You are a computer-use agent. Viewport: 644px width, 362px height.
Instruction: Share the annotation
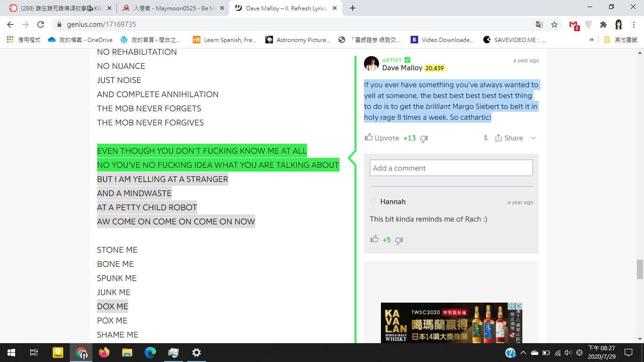coord(509,138)
